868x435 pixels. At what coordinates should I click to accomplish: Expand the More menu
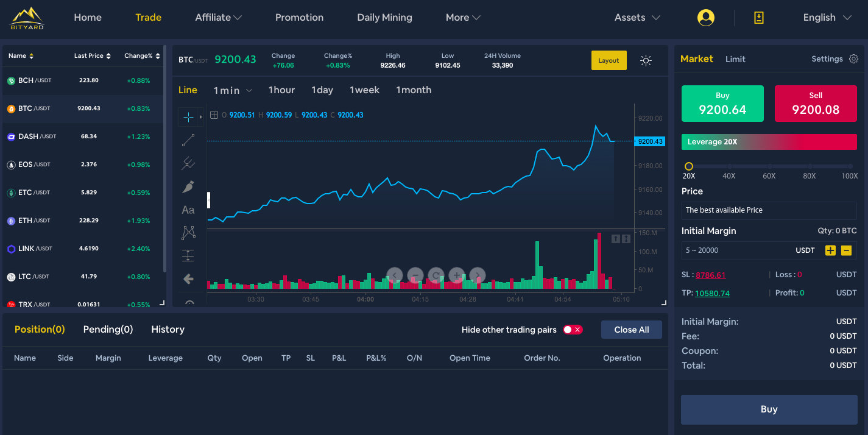pyautogui.click(x=463, y=18)
